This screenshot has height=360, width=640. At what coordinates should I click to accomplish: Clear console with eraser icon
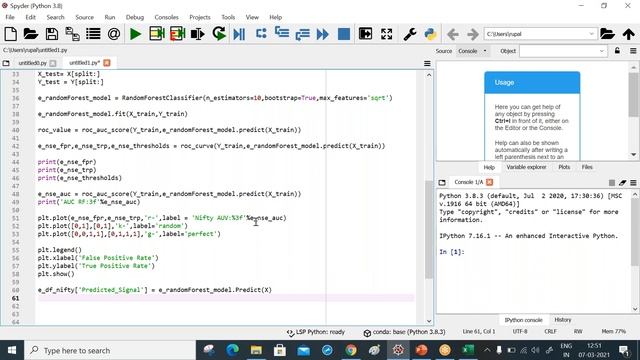pos(622,182)
